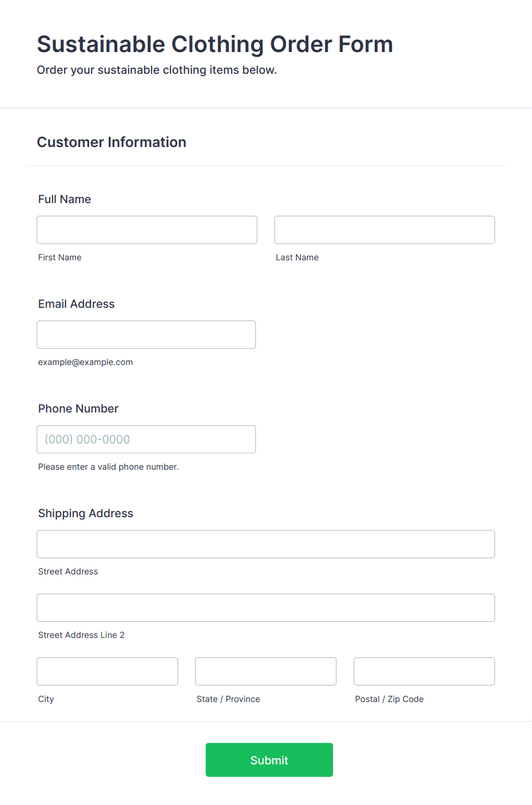Click the Email Address label
The height and width of the screenshot is (805, 532).
77,304
